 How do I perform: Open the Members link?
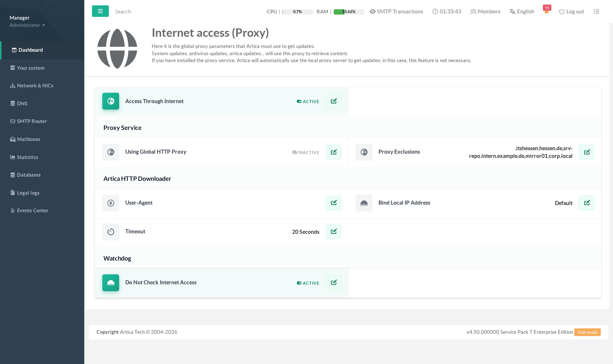[x=485, y=11]
